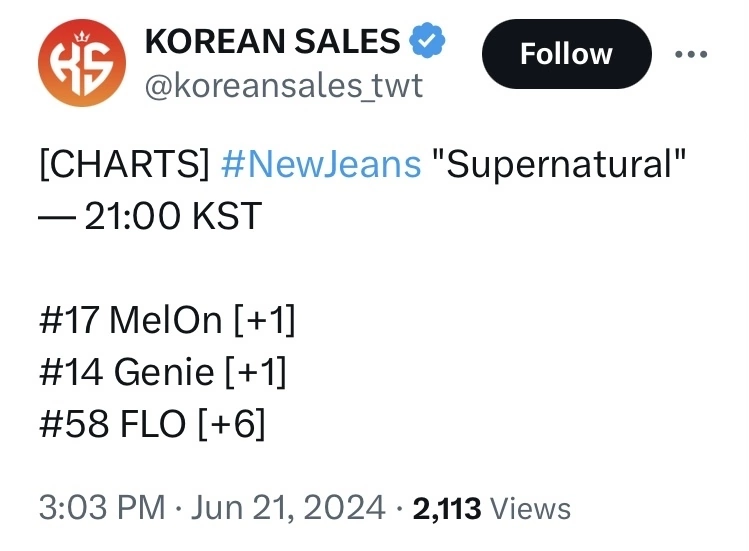This screenshot has width=749, height=551.
Task: Visit the @koreansales_twt handle
Action: (x=284, y=86)
